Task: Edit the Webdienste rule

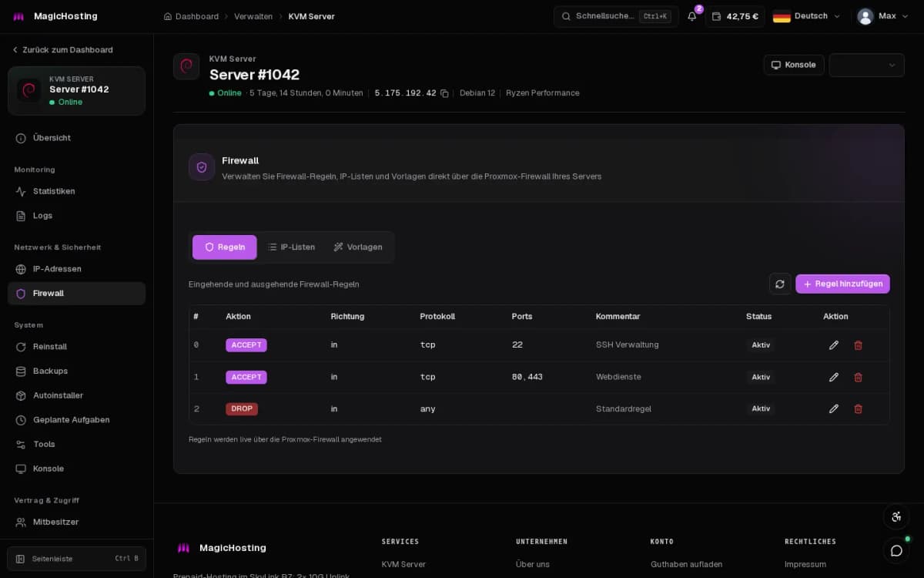Action: [x=833, y=377]
